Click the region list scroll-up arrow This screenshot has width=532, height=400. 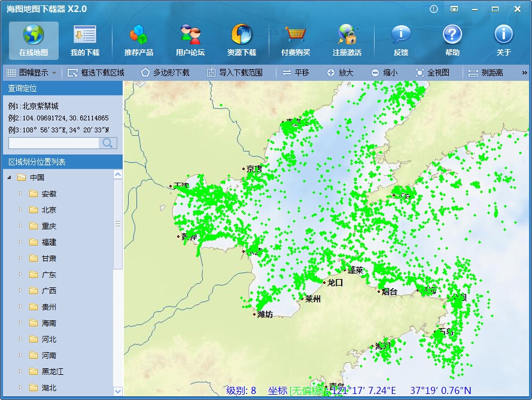pos(118,174)
